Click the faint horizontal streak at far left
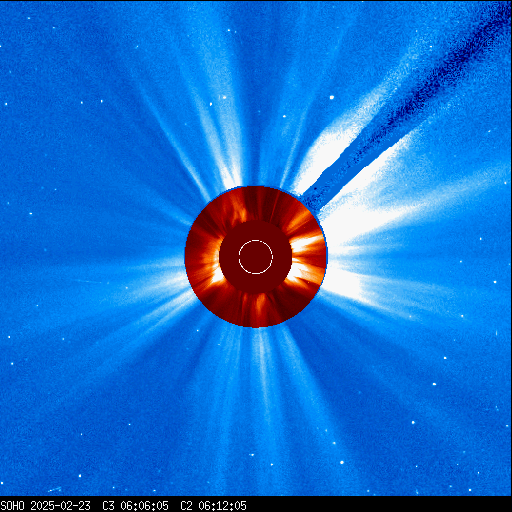Image resolution: width=512 pixels, height=512 pixels. pyautogui.click(x=87, y=281)
